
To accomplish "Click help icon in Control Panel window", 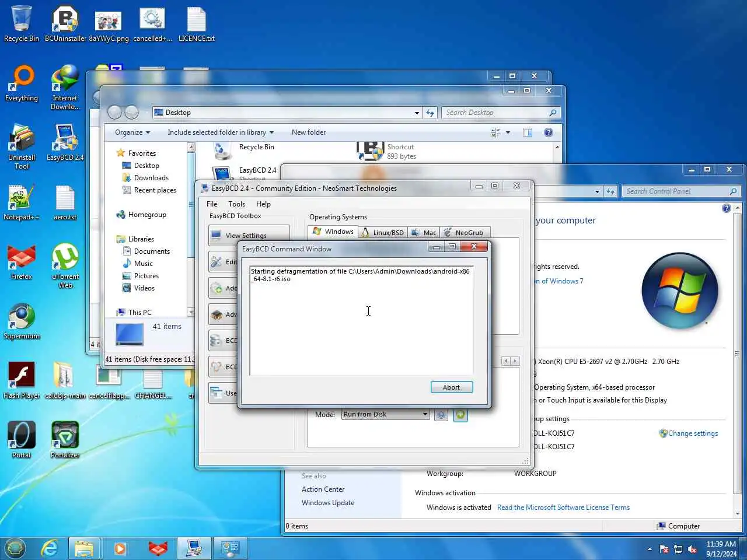I will (727, 208).
